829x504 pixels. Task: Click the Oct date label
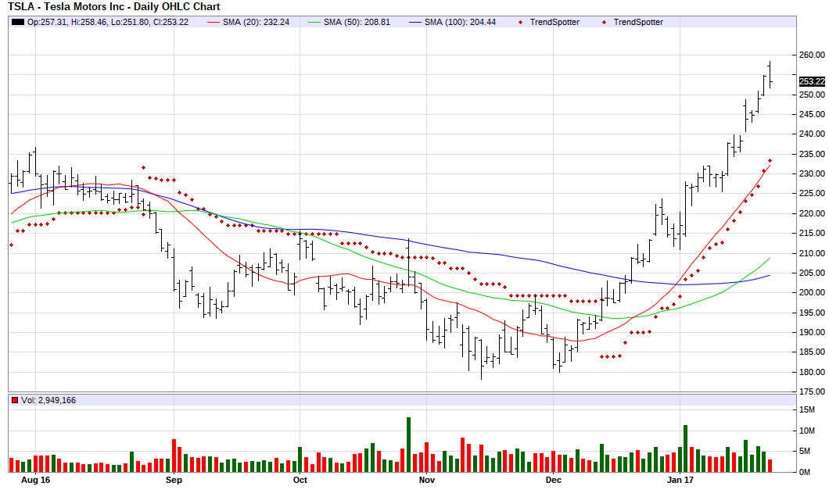pos(300,480)
